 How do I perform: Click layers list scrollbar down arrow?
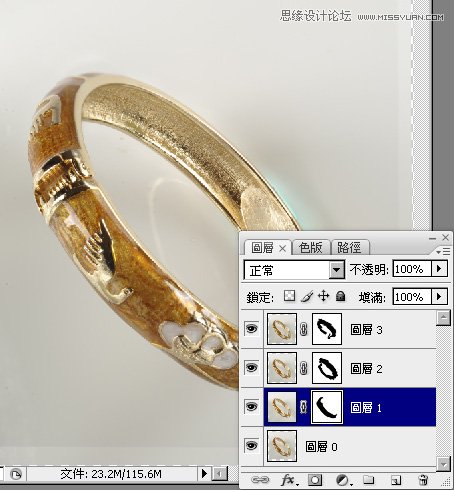[x=443, y=464]
